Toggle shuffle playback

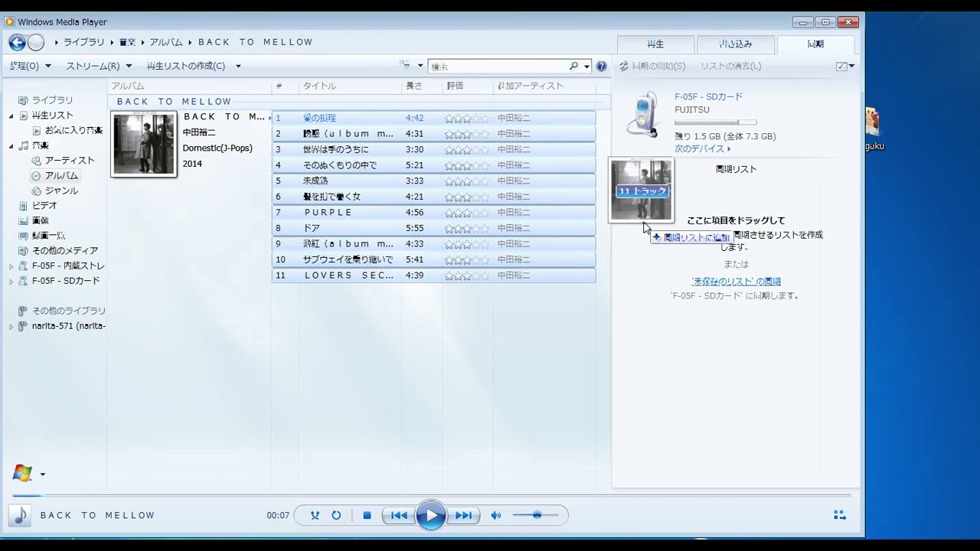(315, 516)
